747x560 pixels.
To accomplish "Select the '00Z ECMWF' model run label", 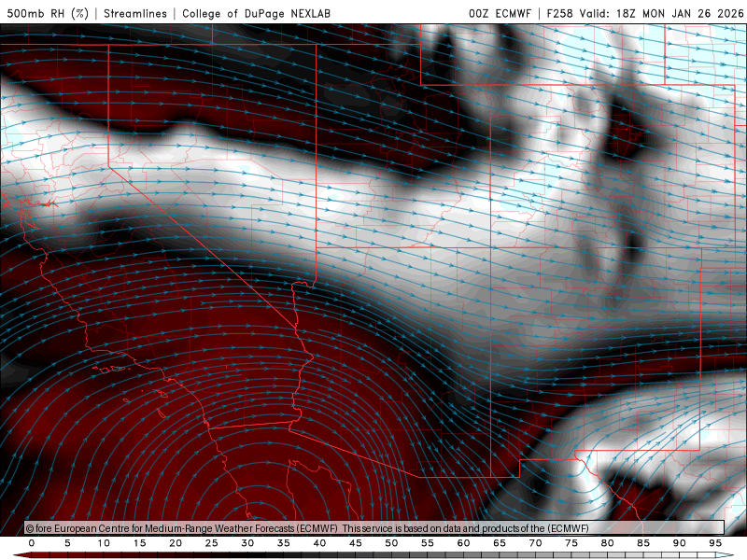I will [x=500, y=13].
